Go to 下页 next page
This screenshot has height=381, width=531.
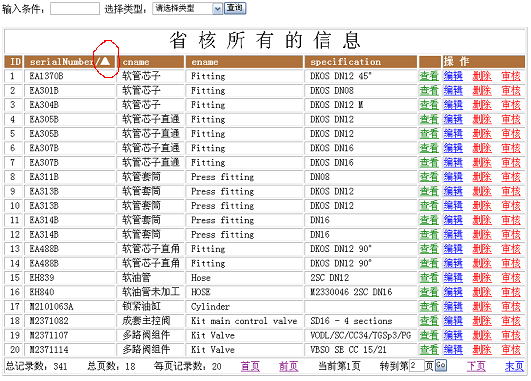point(476,366)
